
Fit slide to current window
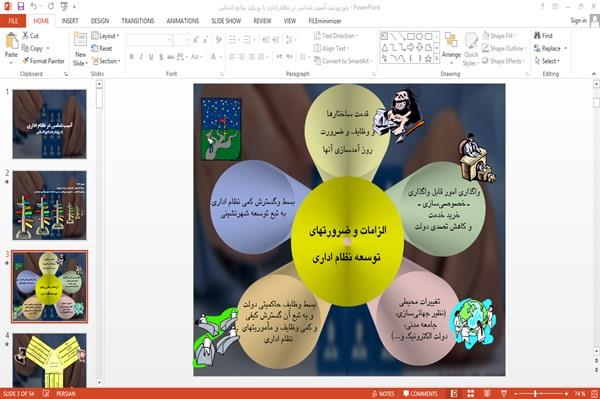click(594, 394)
